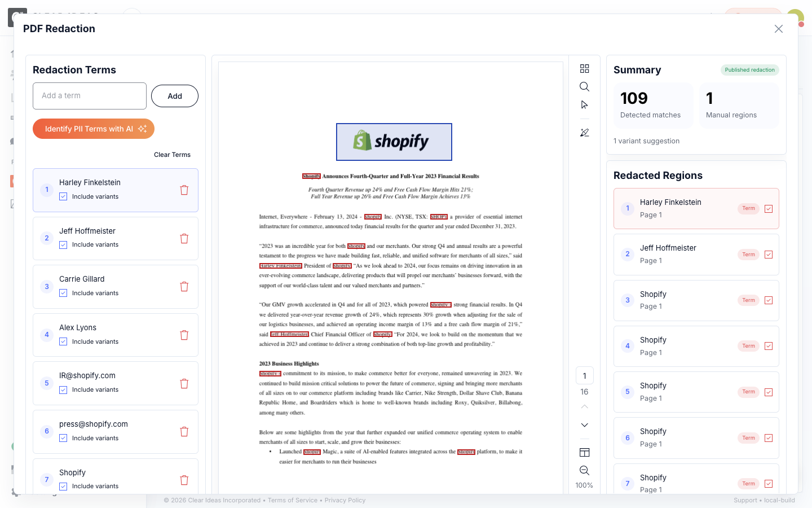The height and width of the screenshot is (508, 812).
Task: Open zoom control above 100%
Action: [584, 470]
